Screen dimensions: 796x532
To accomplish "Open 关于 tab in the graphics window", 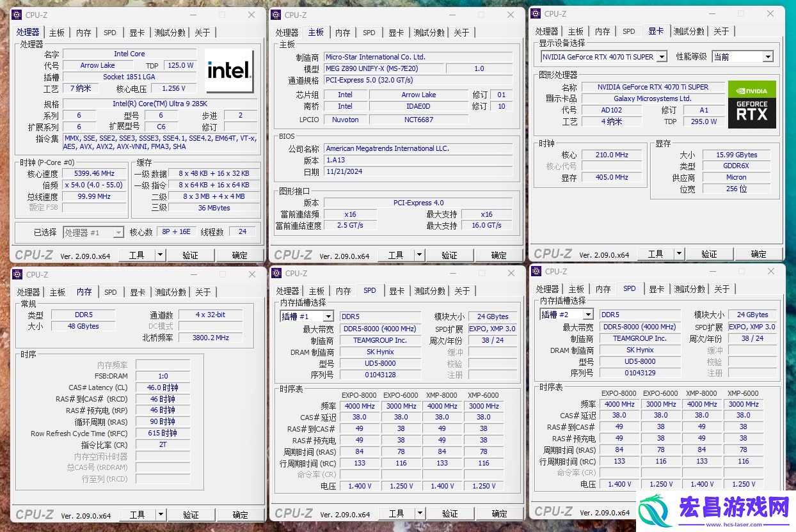I will pyautogui.click(x=721, y=31).
